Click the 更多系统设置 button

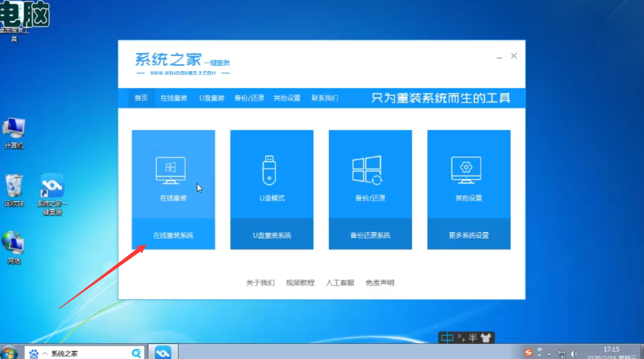[x=469, y=234]
